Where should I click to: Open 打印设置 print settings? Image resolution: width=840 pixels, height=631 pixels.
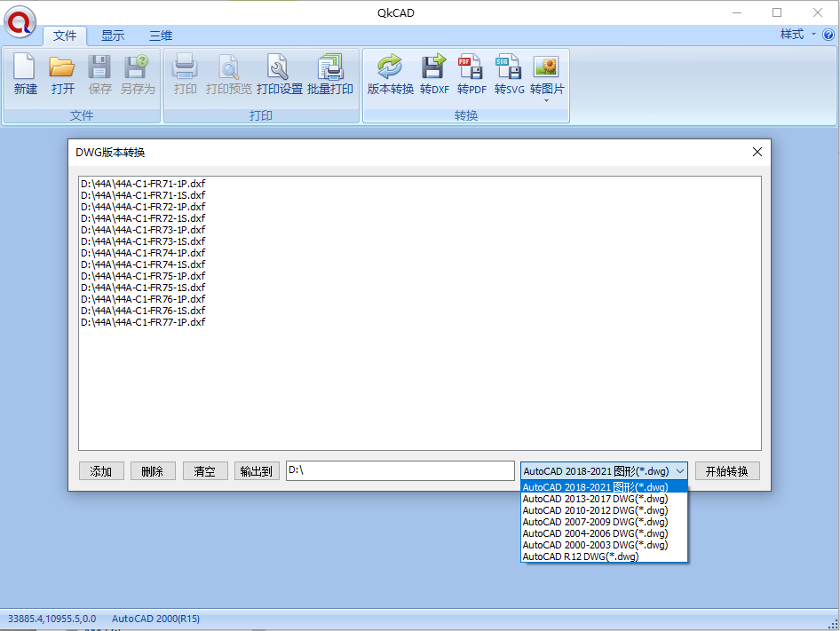[279, 75]
